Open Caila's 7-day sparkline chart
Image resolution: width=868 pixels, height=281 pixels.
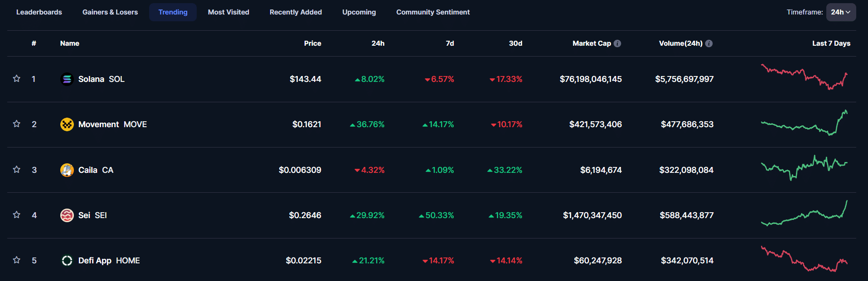[804, 168]
